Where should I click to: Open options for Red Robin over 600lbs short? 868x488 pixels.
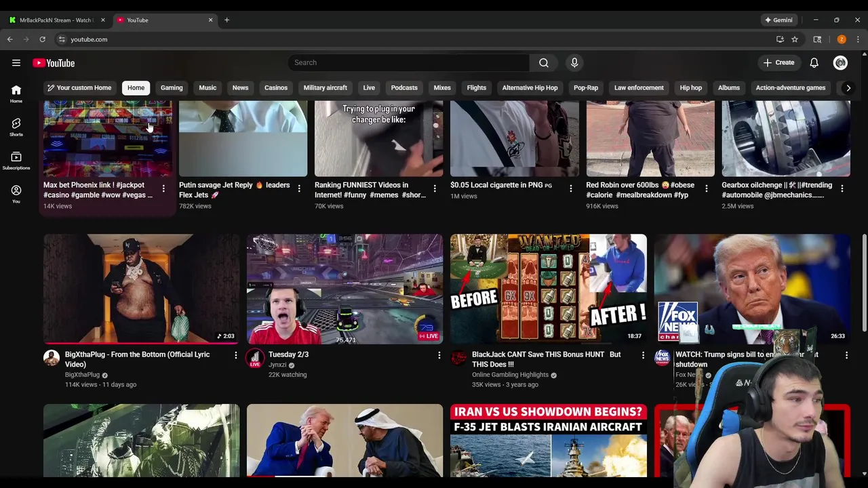pyautogui.click(x=706, y=189)
